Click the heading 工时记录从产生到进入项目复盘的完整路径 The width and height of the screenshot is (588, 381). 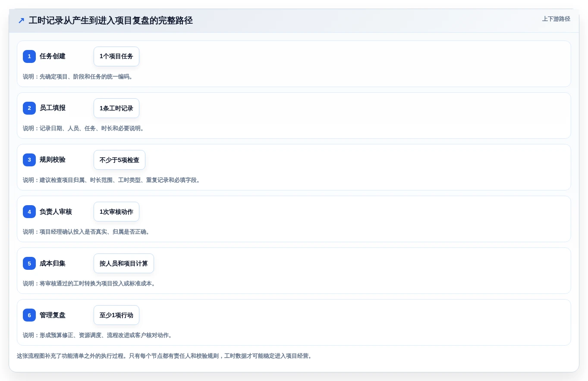(x=110, y=21)
